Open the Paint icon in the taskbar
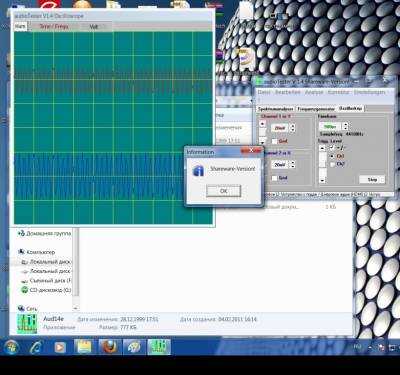 [x=134, y=347]
